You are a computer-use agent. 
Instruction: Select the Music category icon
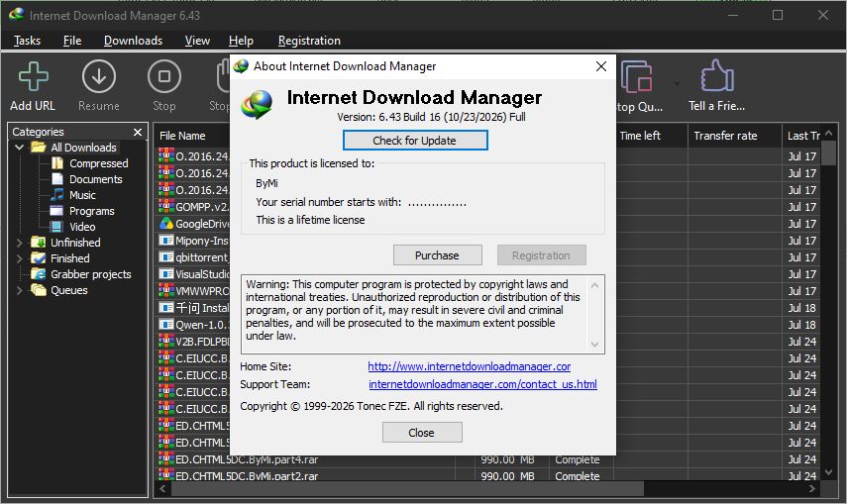(x=57, y=194)
